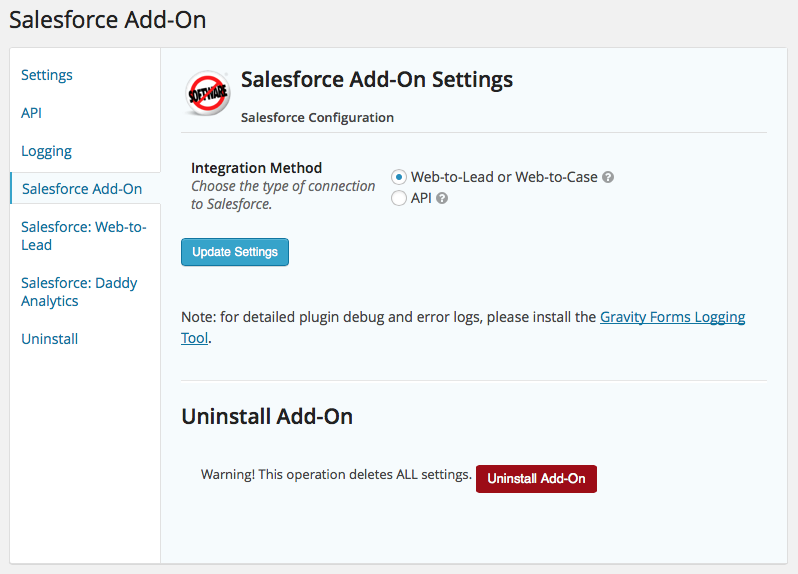Select the Web-to-Lead or Web-to-Case radio button
The height and width of the screenshot is (574, 798).
pyautogui.click(x=399, y=177)
